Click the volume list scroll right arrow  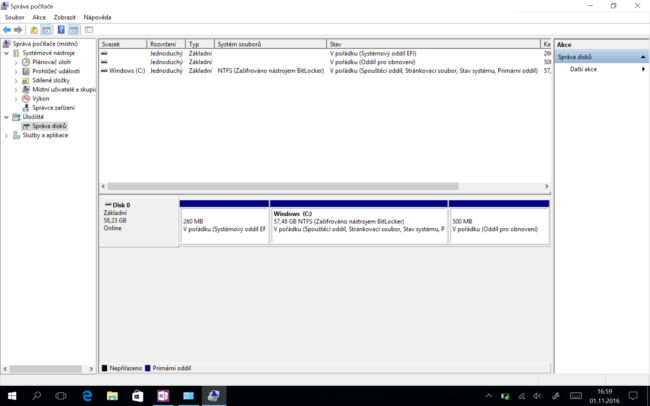546,186
